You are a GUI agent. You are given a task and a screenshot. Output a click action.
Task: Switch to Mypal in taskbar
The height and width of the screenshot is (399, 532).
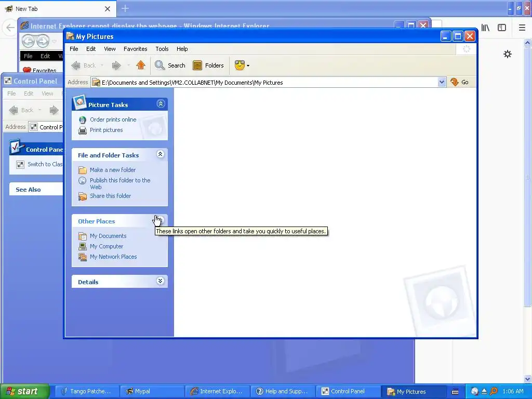[152, 391]
